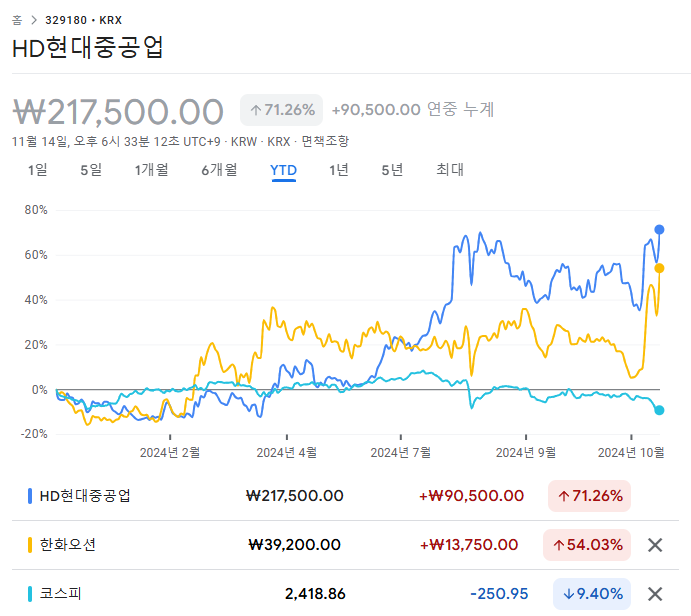The image size is (691, 616).
Task: Select the 1년 time range tab
Action: click(x=339, y=170)
